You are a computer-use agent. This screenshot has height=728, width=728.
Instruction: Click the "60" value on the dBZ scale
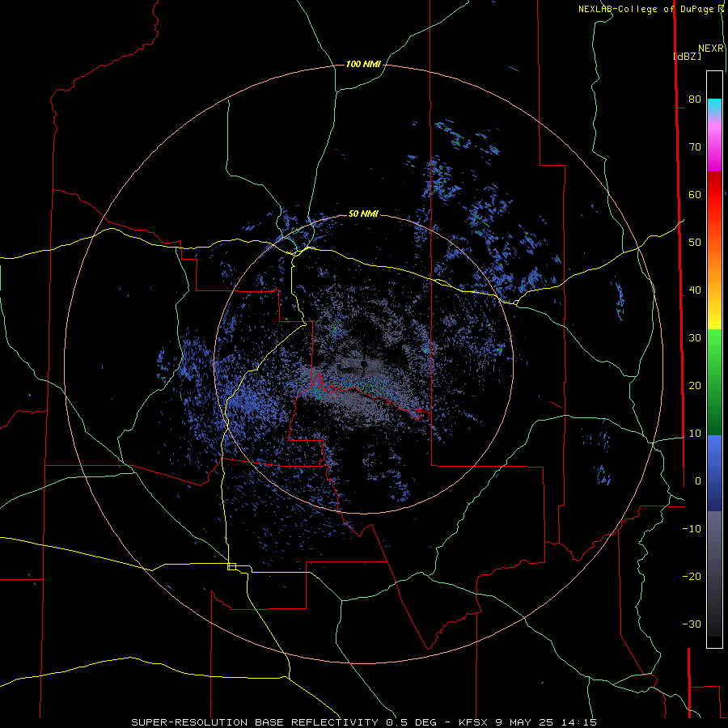click(x=695, y=195)
